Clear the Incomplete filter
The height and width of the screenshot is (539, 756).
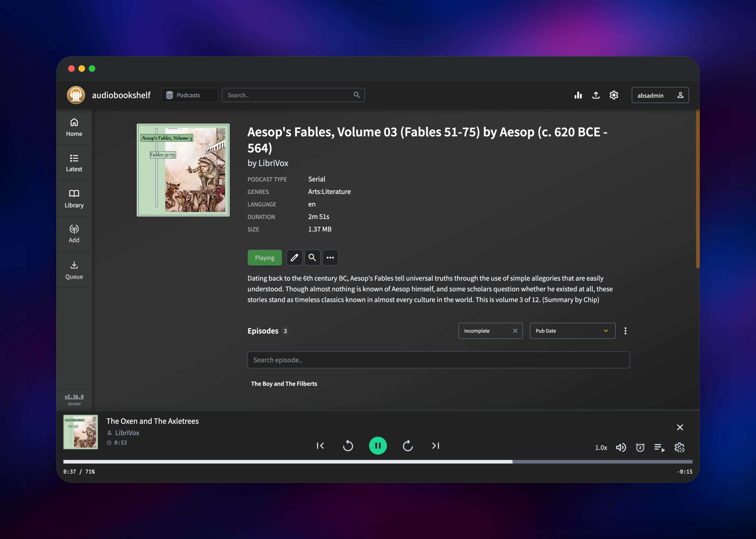[515, 331]
